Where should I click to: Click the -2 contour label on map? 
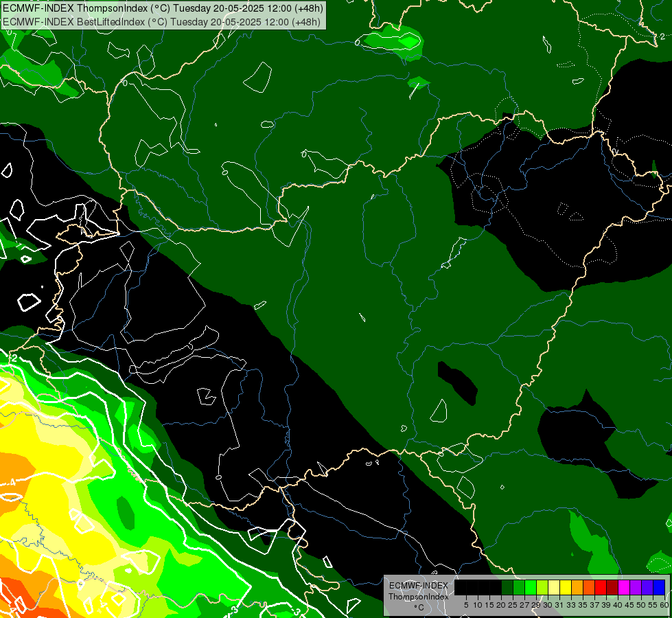coord(13,358)
